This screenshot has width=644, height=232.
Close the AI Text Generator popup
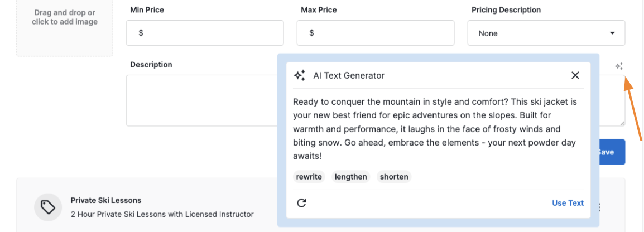tap(575, 75)
